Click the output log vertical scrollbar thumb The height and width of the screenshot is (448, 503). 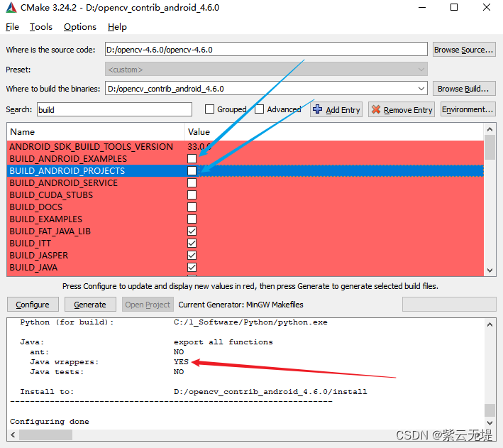click(x=490, y=410)
